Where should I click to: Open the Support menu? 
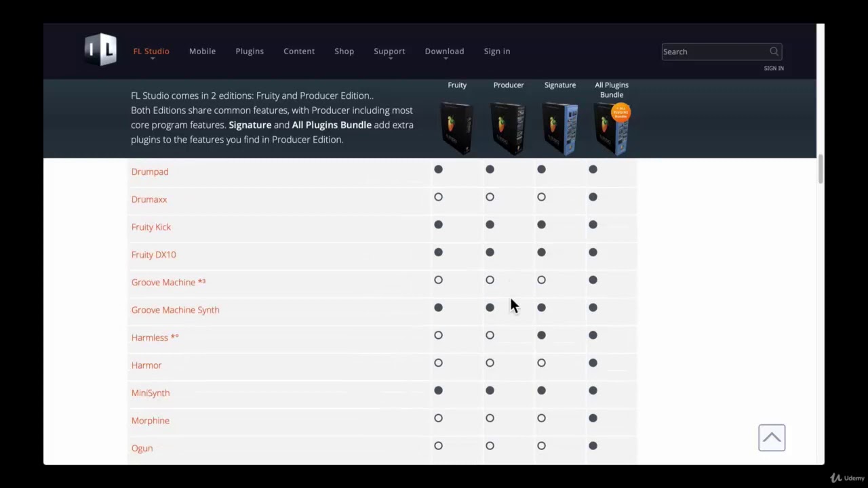coord(389,51)
